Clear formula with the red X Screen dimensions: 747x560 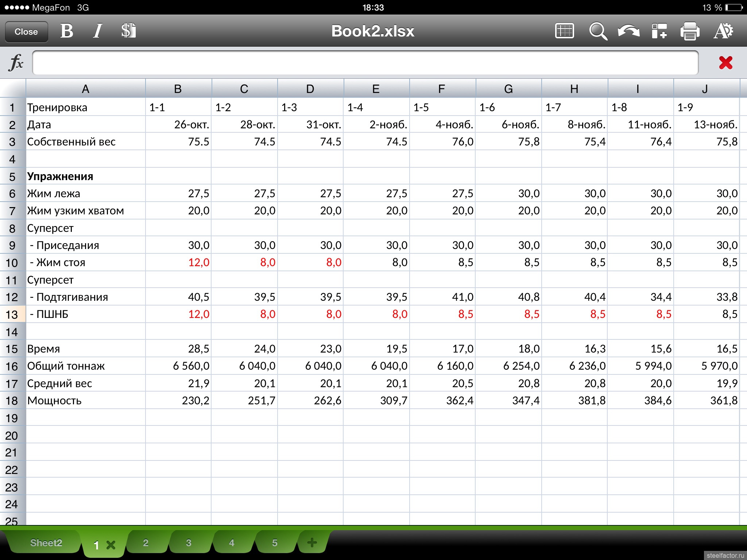[x=725, y=62]
